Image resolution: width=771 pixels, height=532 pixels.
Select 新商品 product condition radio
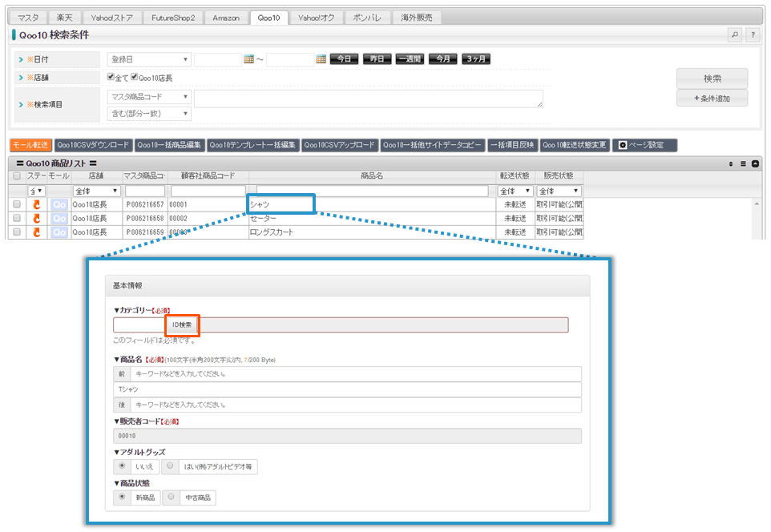point(122,497)
